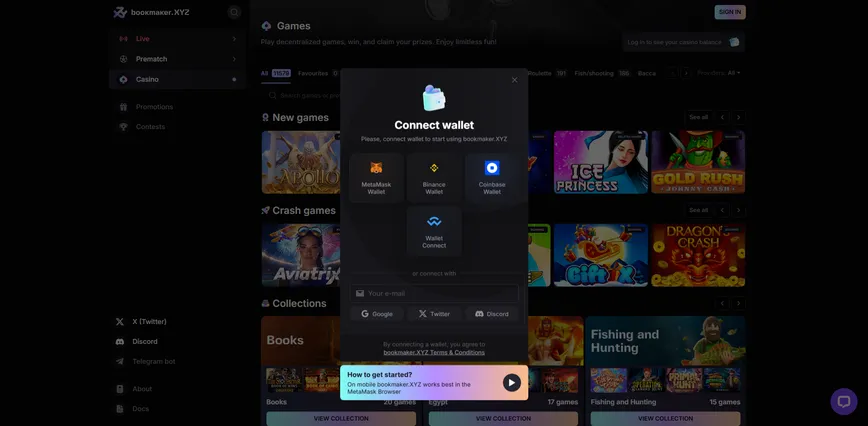Viewport: 868px width, 426px height.
Task: Open the Apollo game thumbnail
Action: tap(301, 162)
